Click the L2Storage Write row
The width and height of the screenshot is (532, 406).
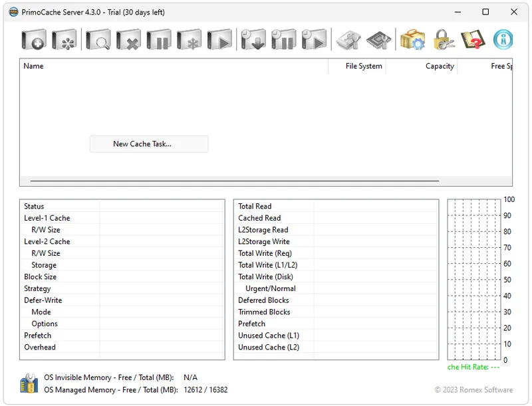point(336,242)
